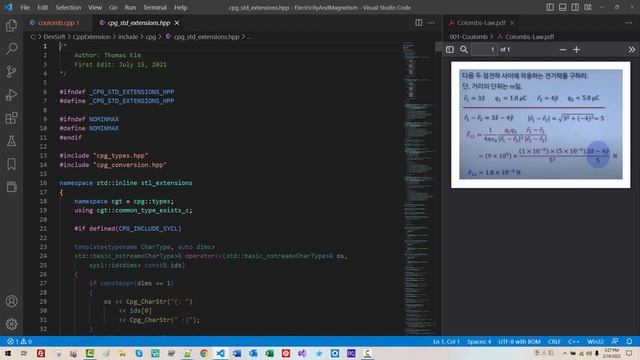Viewport: 640px width, 360px height.
Task: Open the Manage gear settings
Action: coord(11,324)
